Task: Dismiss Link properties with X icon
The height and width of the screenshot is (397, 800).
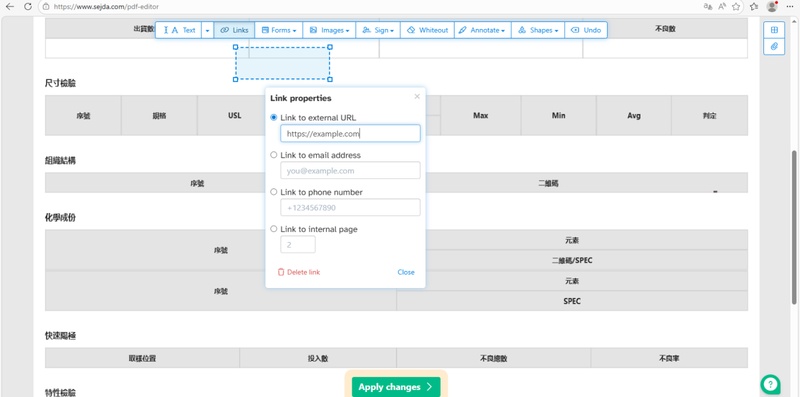Action: [417, 96]
